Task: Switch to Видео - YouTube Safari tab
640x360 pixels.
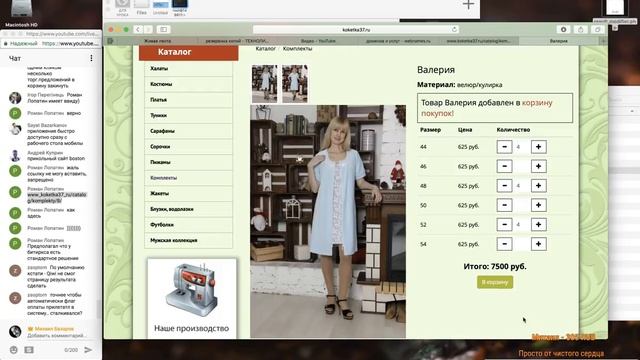Action: pyautogui.click(x=318, y=41)
